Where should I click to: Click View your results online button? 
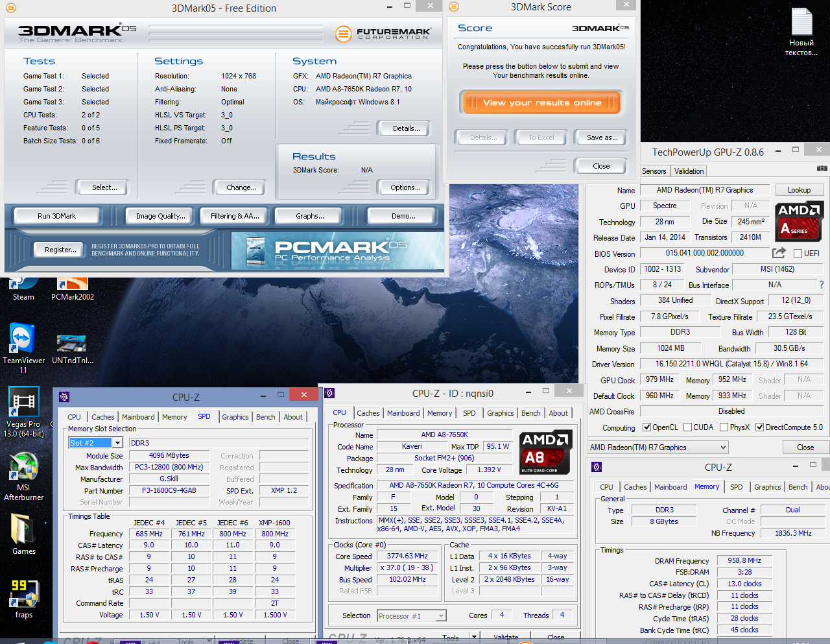click(x=542, y=102)
